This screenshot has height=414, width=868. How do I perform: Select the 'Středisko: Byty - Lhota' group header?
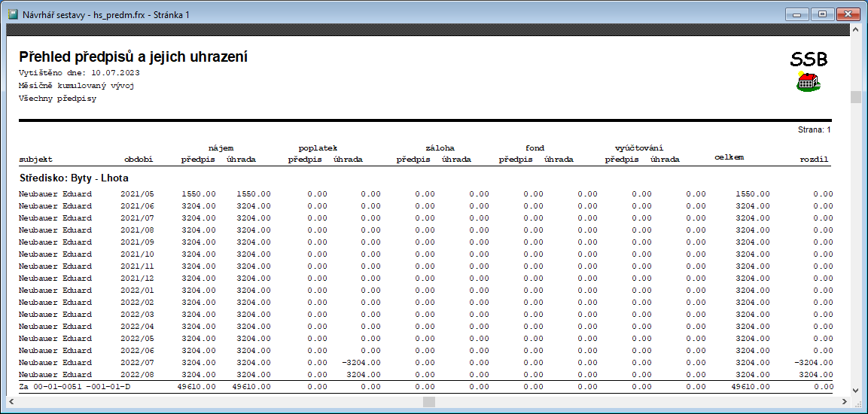tap(74, 178)
